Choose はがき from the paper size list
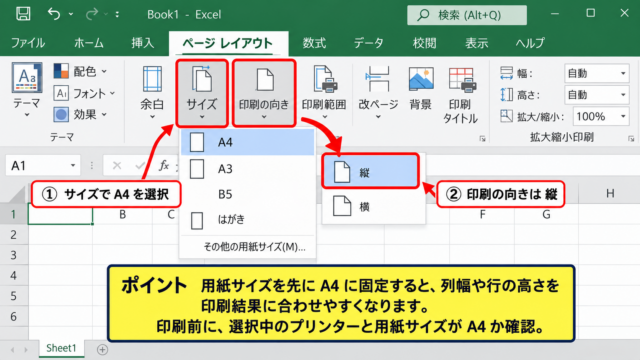 [x=248, y=220]
